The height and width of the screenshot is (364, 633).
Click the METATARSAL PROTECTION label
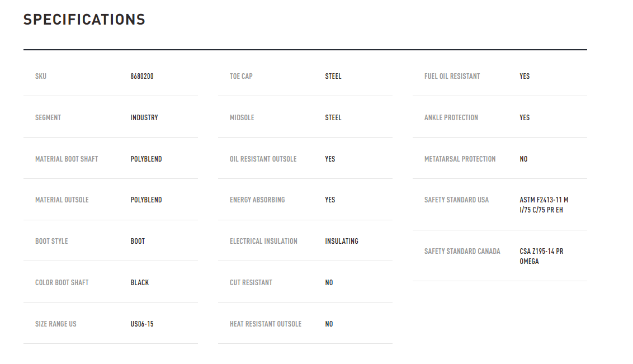460,159
